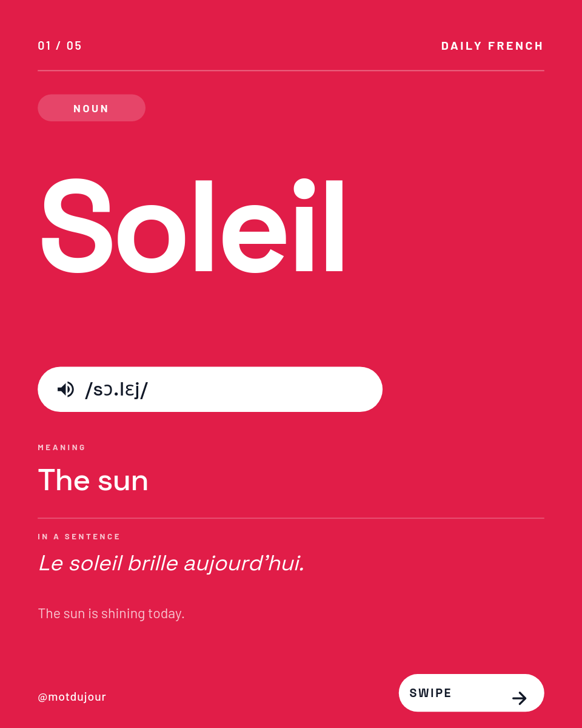Click the divider line under the header

point(291,71)
